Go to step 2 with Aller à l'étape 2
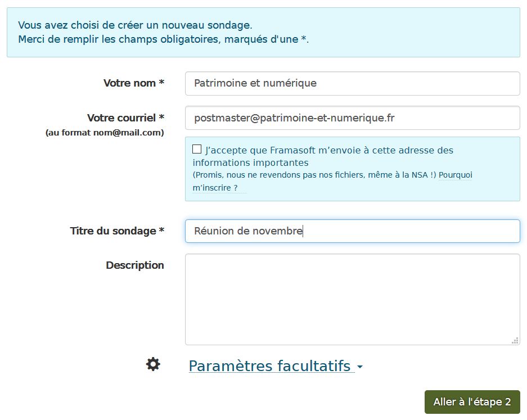This screenshot has height=420, width=527. pos(472,402)
